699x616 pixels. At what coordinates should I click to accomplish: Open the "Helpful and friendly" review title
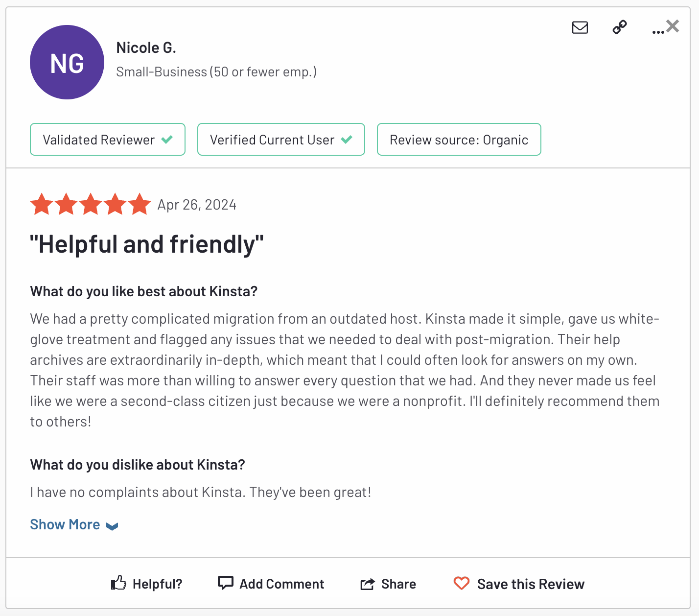(147, 244)
